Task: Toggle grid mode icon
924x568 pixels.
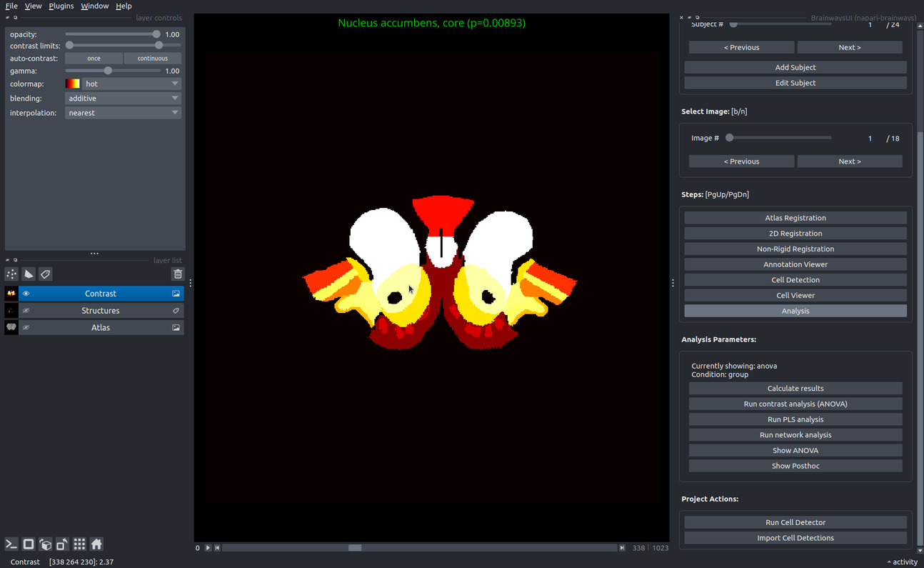Action: pos(80,544)
